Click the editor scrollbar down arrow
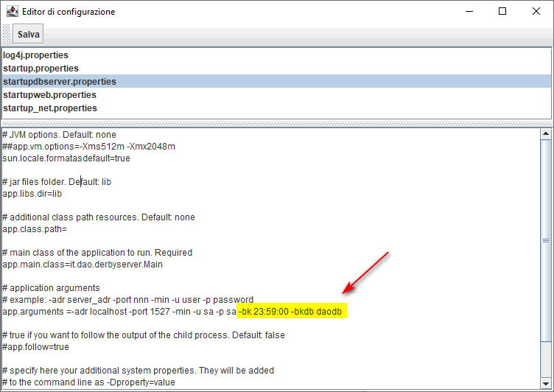This screenshot has height=392, width=554. click(x=546, y=384)
